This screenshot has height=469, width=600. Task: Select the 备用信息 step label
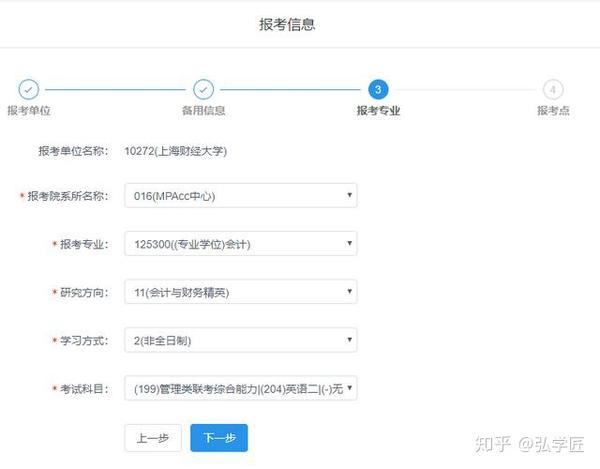(204, 111)
